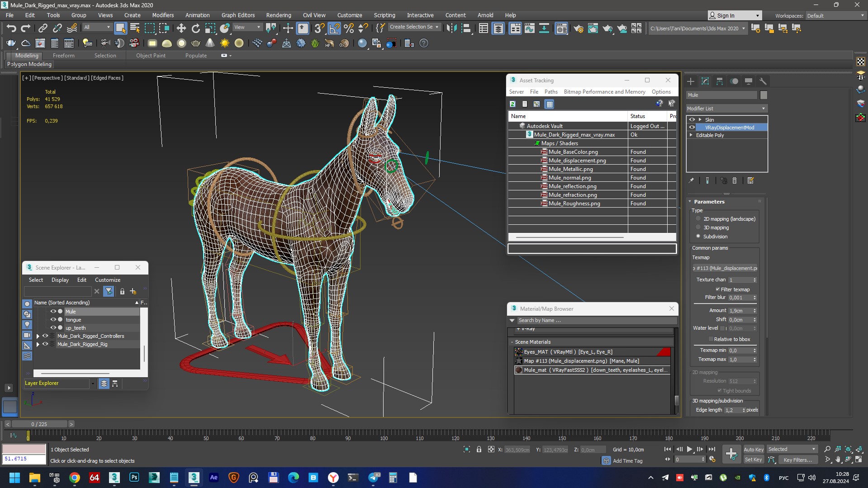Click Refresh icon in Asset Tracking

pyautogui.click(x=512, y=104)
